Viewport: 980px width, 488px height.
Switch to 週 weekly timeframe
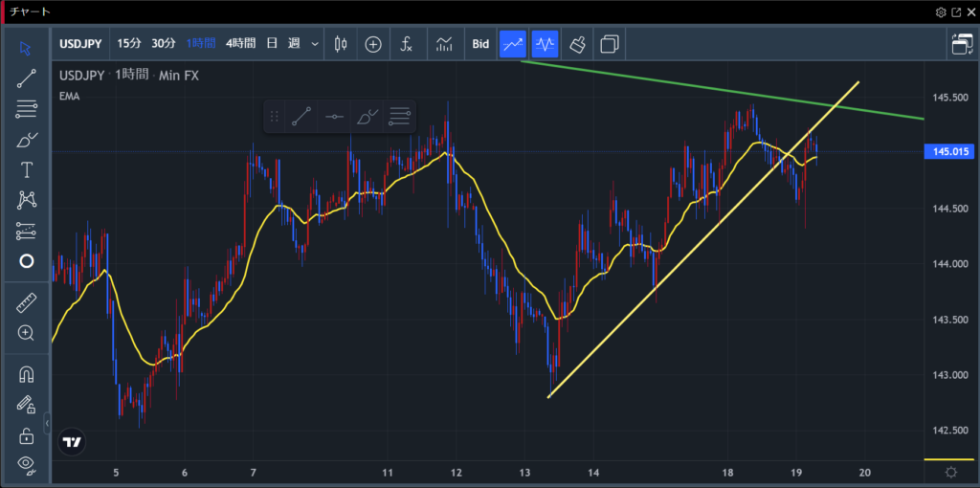pos(294,44)
